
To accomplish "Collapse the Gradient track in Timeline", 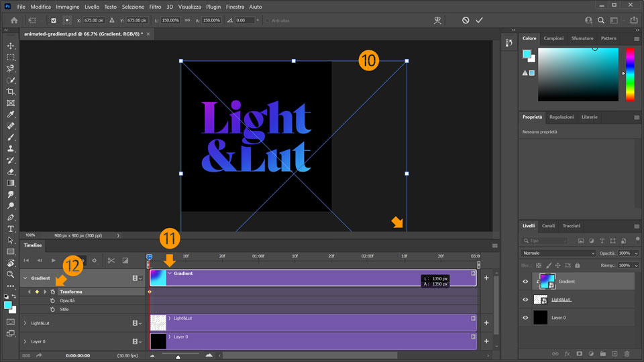I will 25,278.
